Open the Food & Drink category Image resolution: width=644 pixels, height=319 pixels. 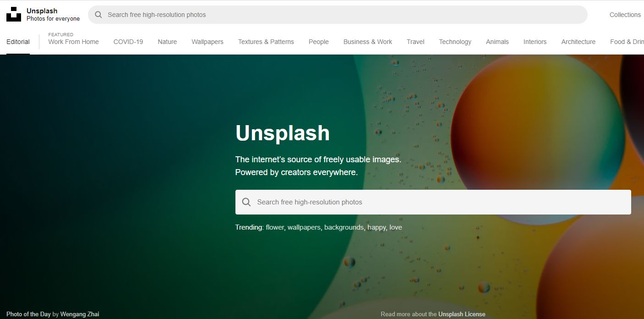pos(627,42)
